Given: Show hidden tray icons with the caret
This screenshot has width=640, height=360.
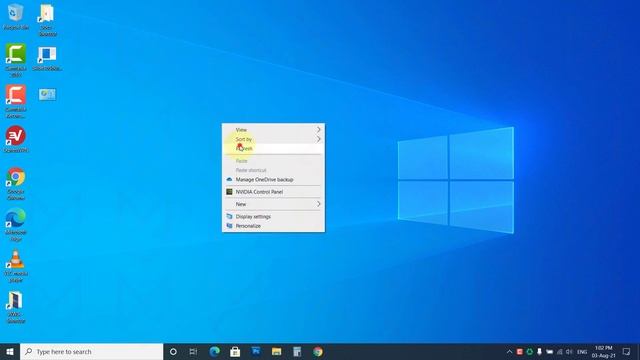Looking at the screenshot, I should (509, 351).
